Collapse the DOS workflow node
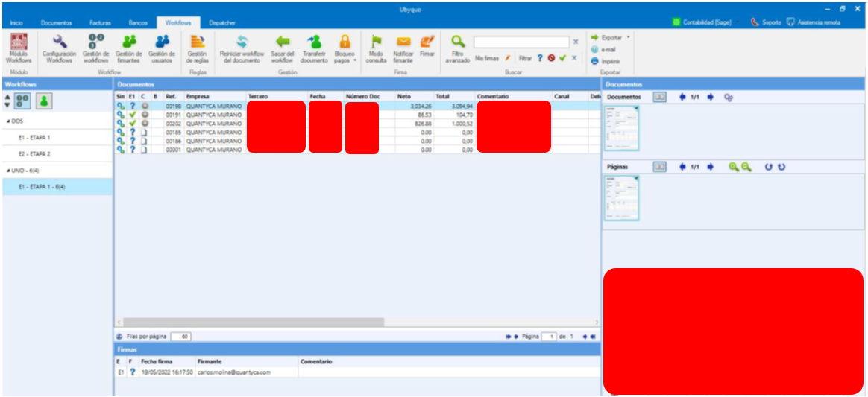Viewport: 868px width, 397px height. [x=7, y=121]
